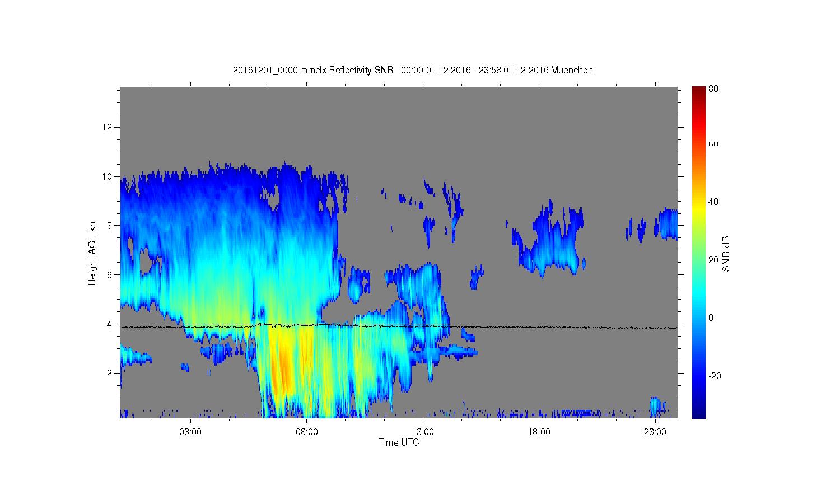Click the height axis tick label 12
Screen dimensions: 840x504
click(108, 128)
